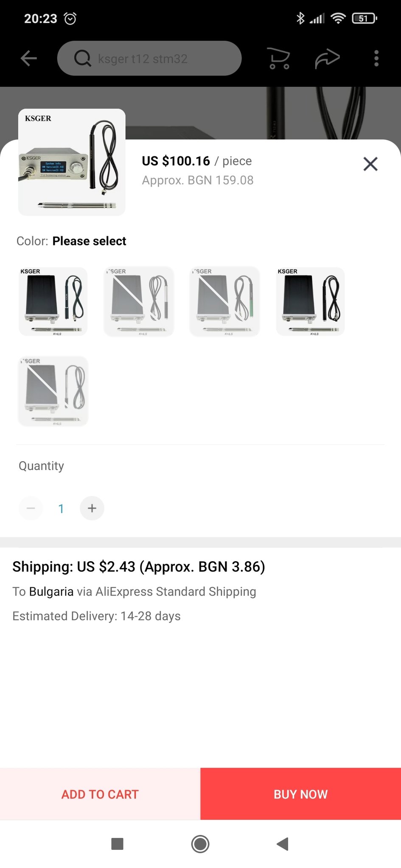Select the first color variant thumbnail

point(53,301)
